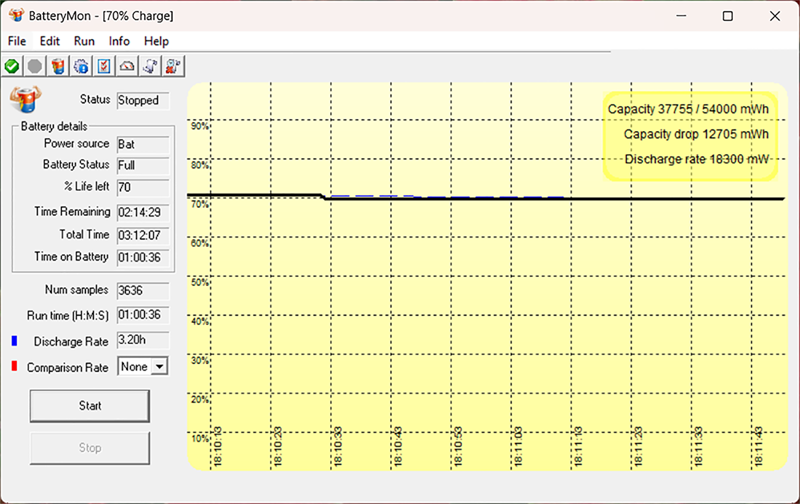800x504 pixels.
Task: Click the gray octagon stop monitoring icon
Action: point(35,66)
